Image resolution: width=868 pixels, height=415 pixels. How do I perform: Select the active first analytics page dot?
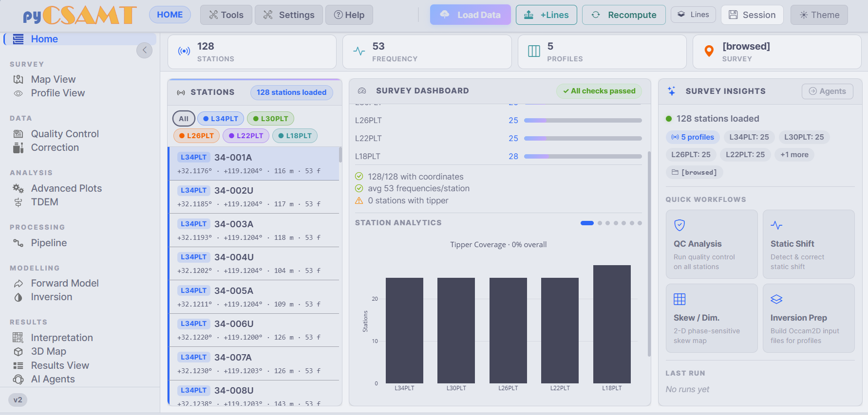click(x=587, y=223)
